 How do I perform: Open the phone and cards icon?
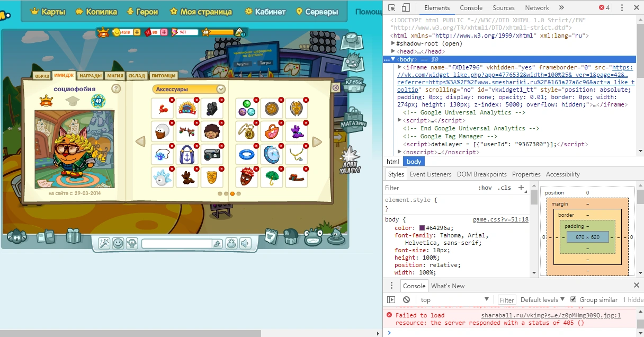[45, 236]
